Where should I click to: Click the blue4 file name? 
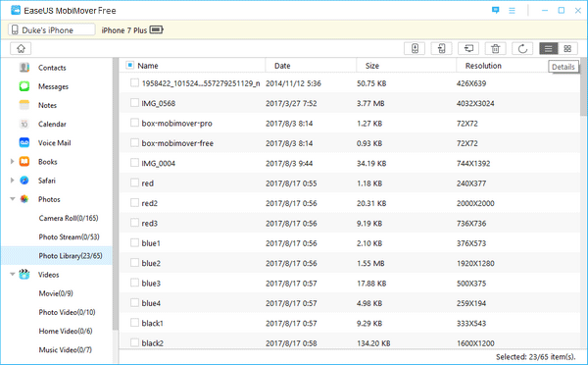click(151, 303)
